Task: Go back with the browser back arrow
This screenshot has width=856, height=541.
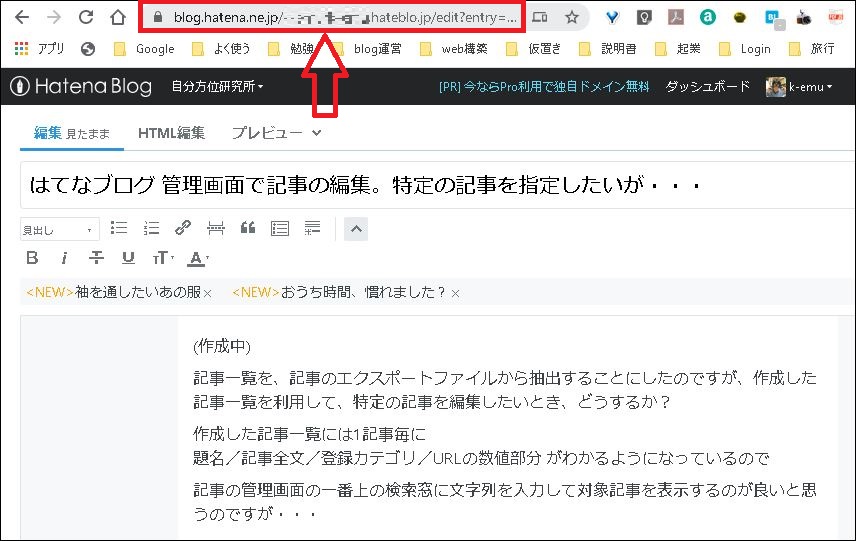Action: pyautogui.click(x=22, y=17)
